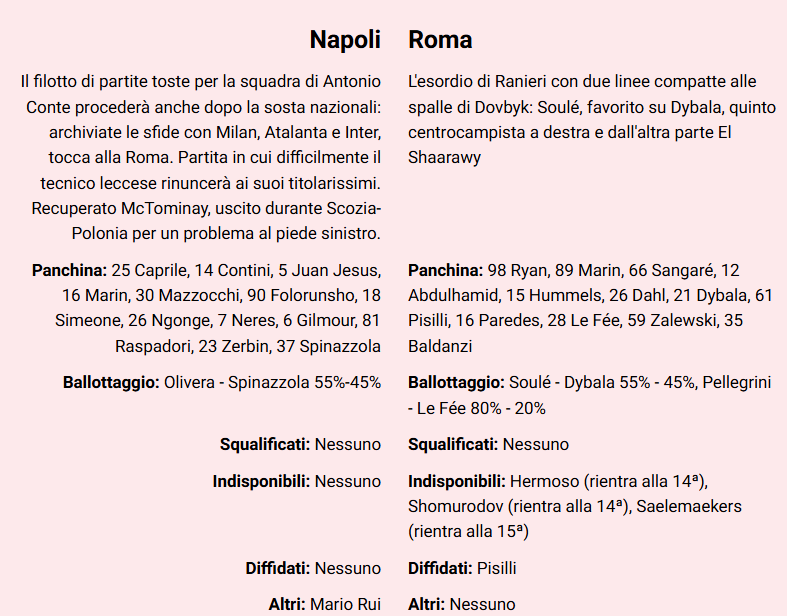Click the Squalificati label under Roma
The height and width of the screenshot is (616, 787).
click(x=452, y=444)
